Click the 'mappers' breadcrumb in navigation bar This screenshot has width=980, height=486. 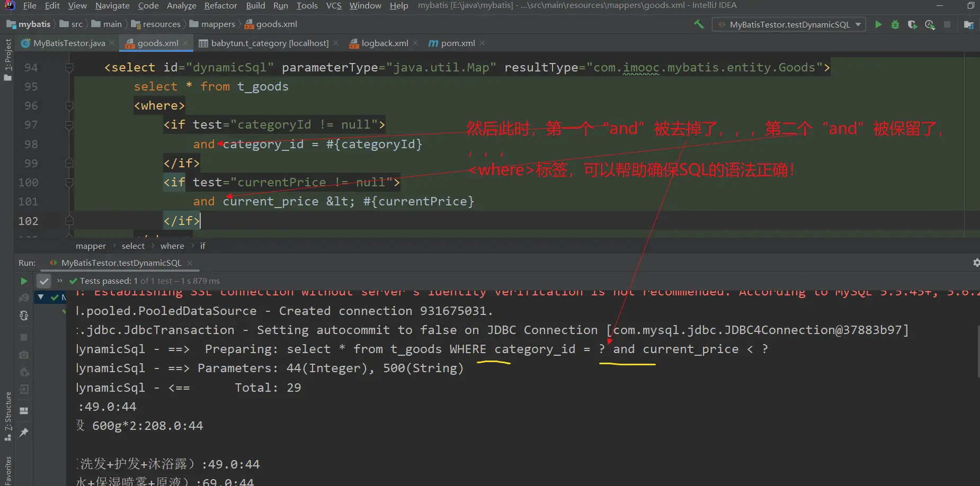pos(218,24)
